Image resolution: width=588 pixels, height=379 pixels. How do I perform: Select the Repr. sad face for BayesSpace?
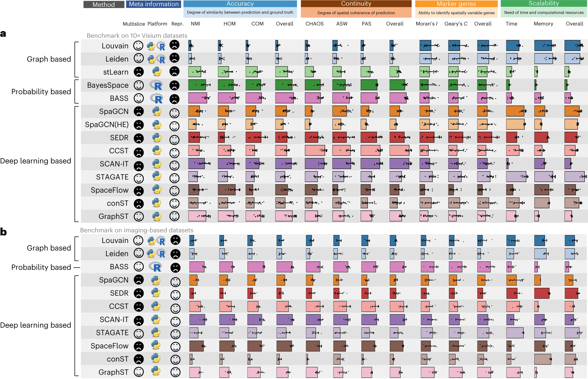pos(174,85)
